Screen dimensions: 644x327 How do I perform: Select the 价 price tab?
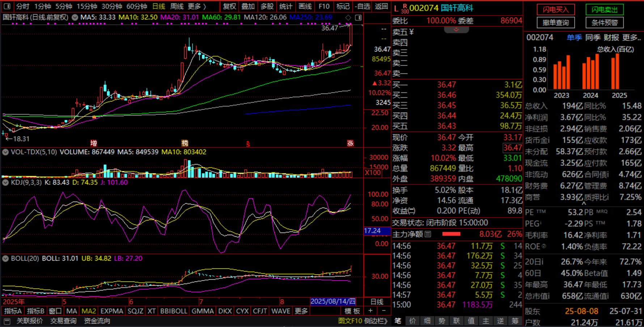[x=412, y=321]
